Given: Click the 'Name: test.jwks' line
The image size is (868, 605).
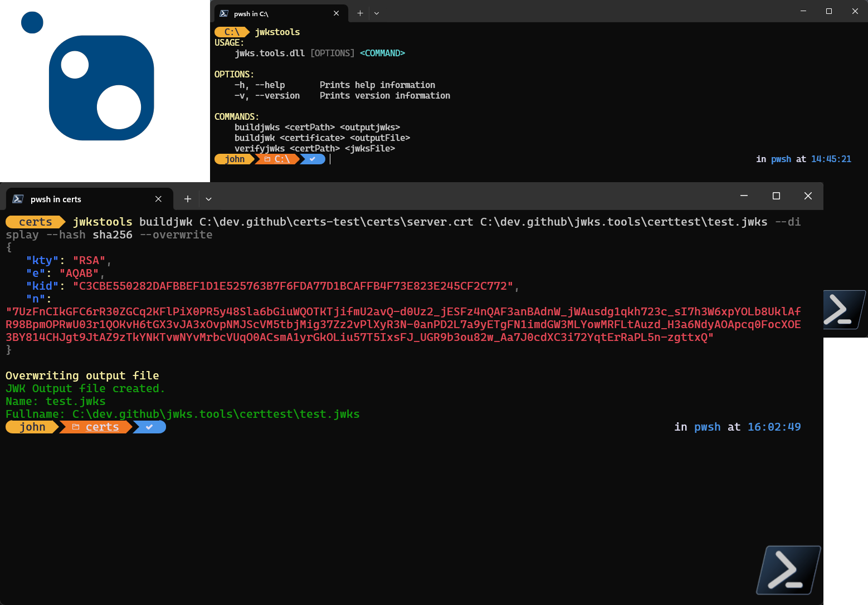Looking at the screenshot, I should (56, 402).
